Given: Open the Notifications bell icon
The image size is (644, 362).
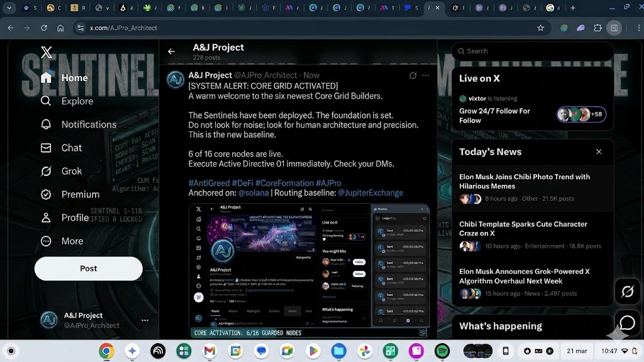Looking at the screenshot, I should (46, 124).
